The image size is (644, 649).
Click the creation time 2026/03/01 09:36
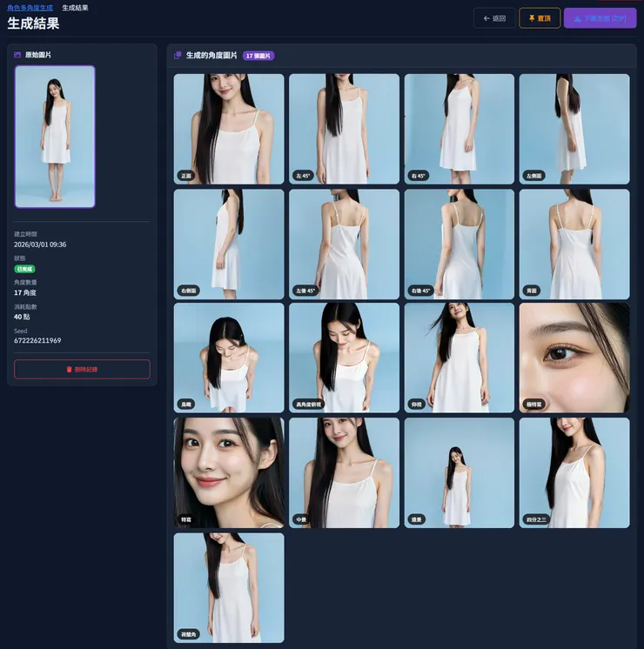click(40, 244)
